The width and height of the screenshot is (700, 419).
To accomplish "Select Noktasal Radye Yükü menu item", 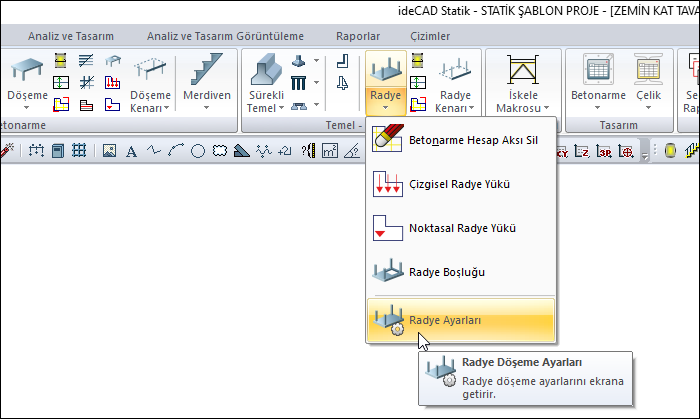I will click(x=461, y=228).
